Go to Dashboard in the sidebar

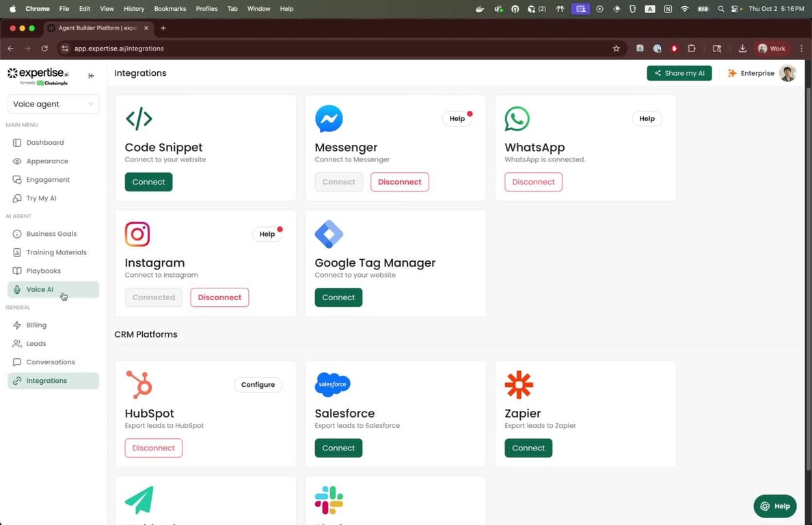(x=53, y=142)
